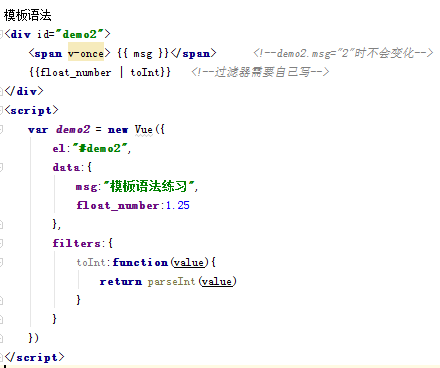This screenshot has width=440, height=368.
Task: Click the toInt key inside filters
Action: [91, 262]
